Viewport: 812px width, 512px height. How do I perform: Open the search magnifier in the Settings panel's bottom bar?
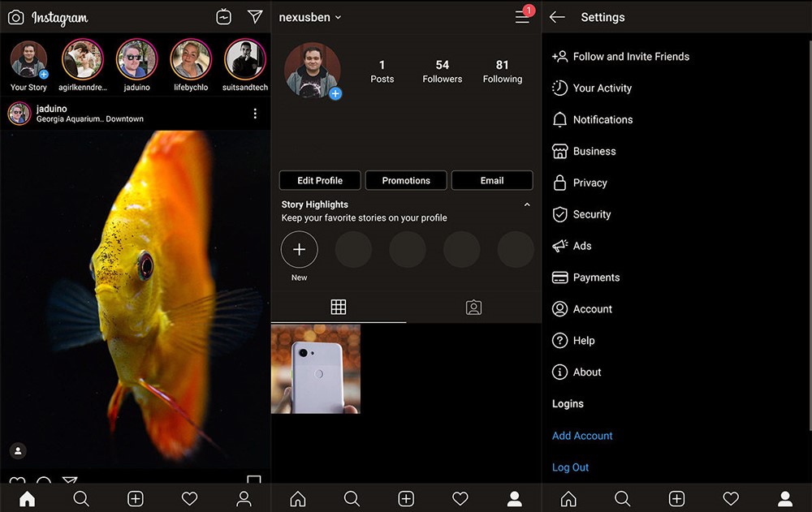622,498
